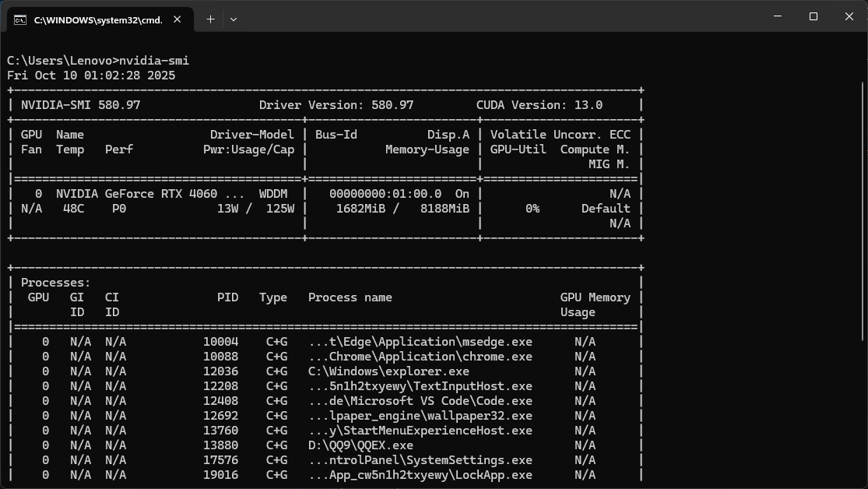The width and height of the screenshot is (868, 489).
Task: Click PID 10004 in process list
Action: (221, 343)
